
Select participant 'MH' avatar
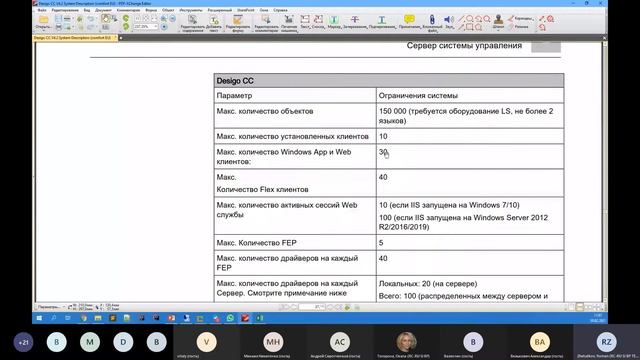273,342
